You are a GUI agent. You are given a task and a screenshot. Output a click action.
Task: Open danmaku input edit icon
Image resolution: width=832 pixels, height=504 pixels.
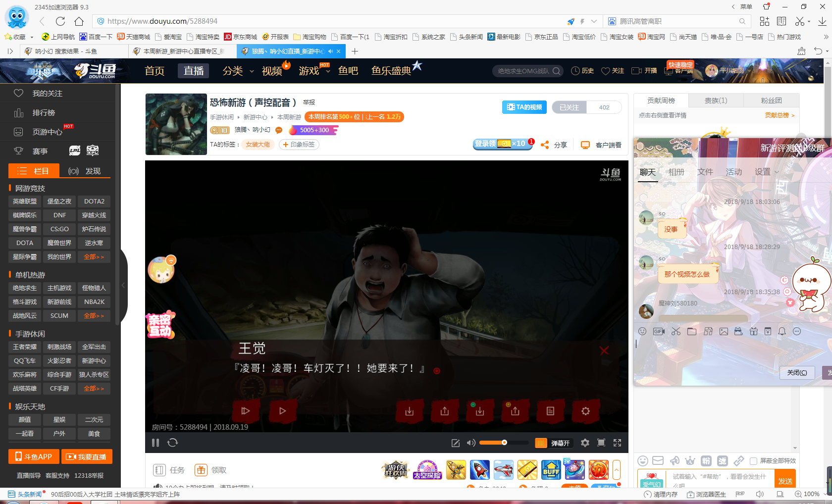pos(455,443)
